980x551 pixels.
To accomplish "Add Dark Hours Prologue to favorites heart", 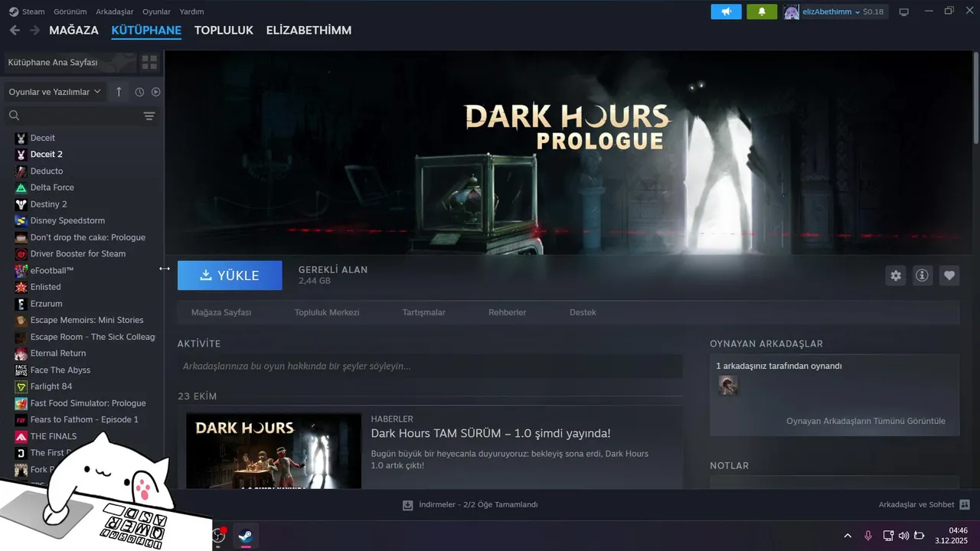I will tap(949, 275).
